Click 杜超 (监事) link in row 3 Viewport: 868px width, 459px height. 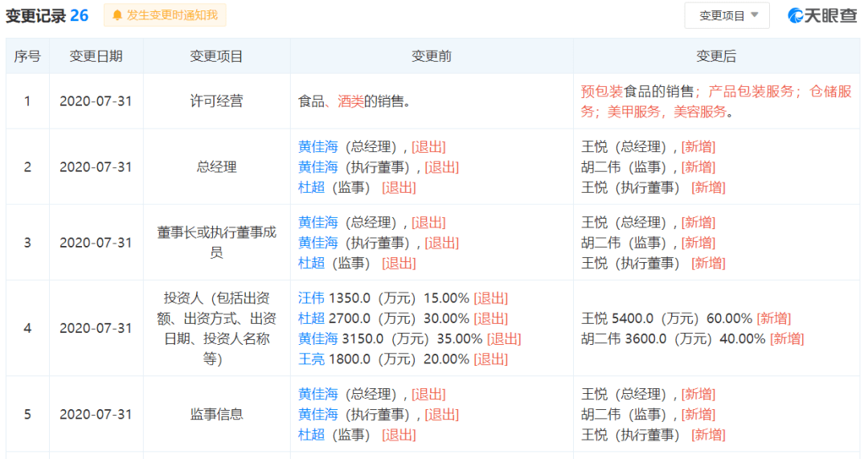(x=311, y=263)
